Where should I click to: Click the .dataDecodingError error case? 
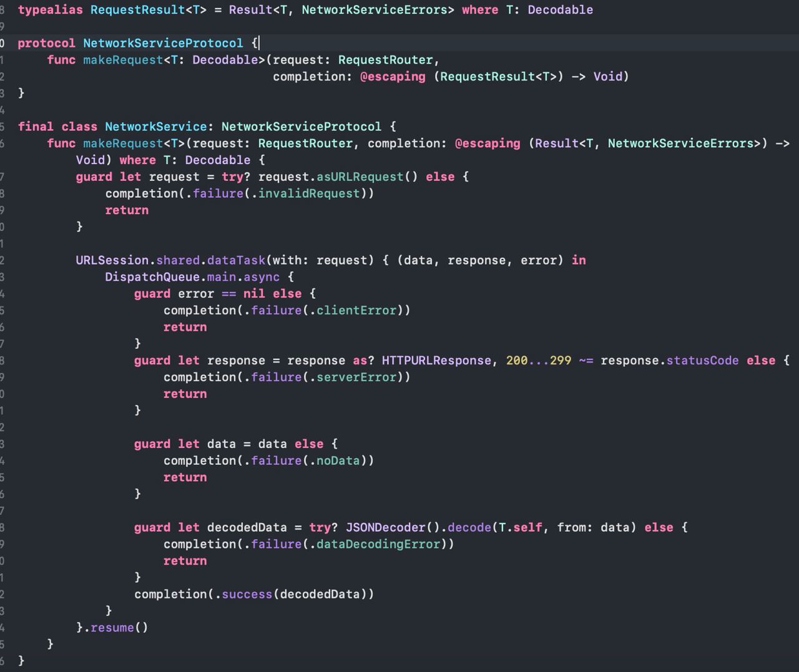pos(375,544)
